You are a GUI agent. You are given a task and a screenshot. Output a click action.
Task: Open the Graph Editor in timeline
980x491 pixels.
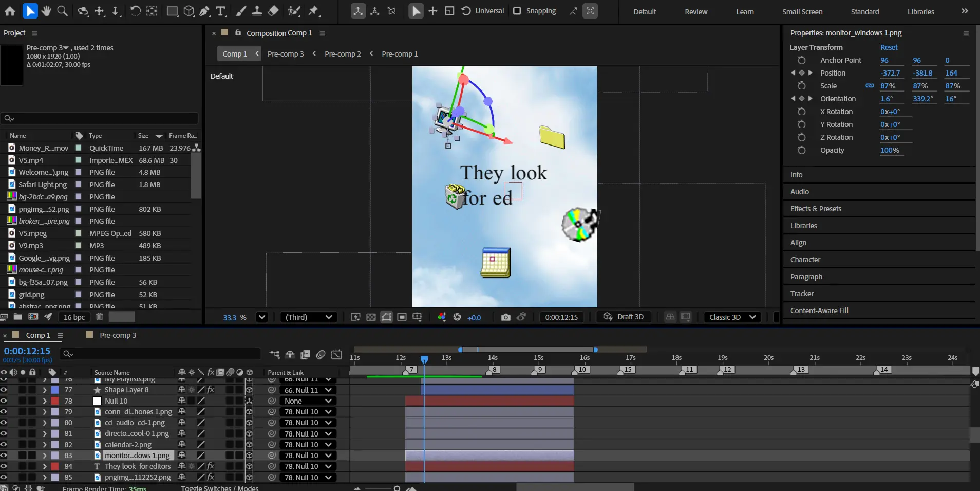[336, 354]
